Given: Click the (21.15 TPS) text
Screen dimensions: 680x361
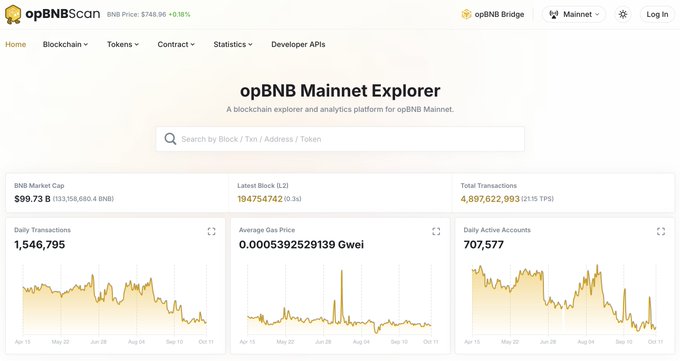Looking at the screenshot, I should tap(537, 199).
